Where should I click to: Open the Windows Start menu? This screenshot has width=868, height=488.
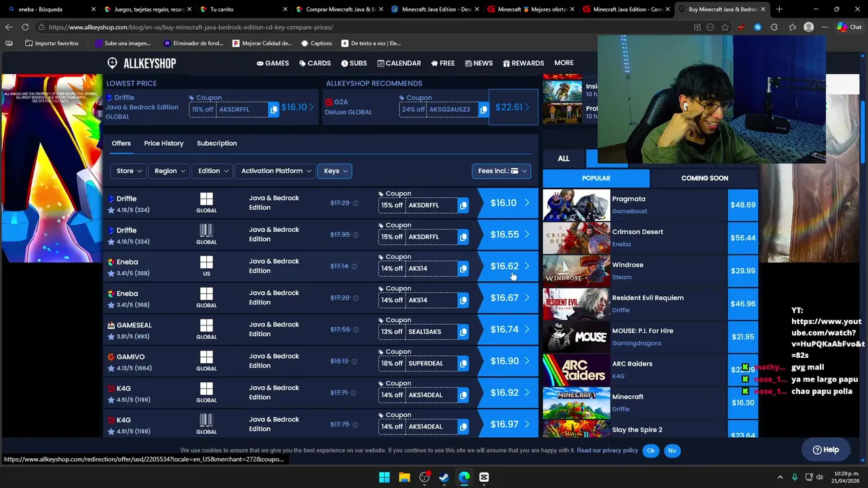(x=384, y=477)
